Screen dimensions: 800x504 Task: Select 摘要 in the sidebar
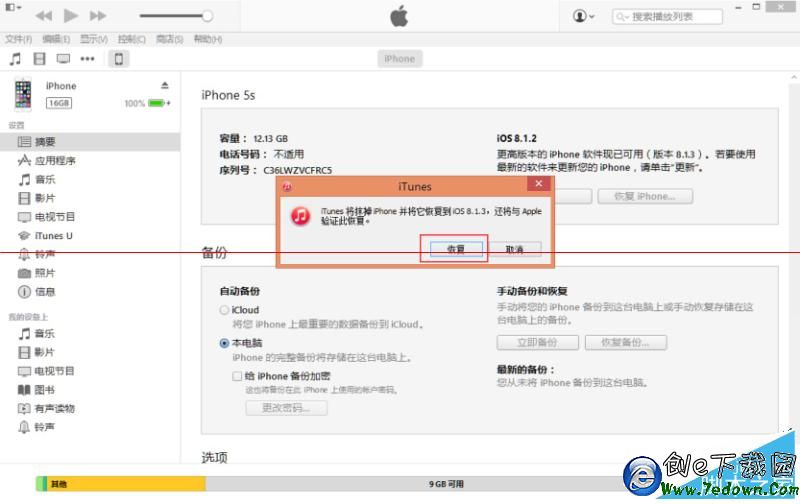90,142
